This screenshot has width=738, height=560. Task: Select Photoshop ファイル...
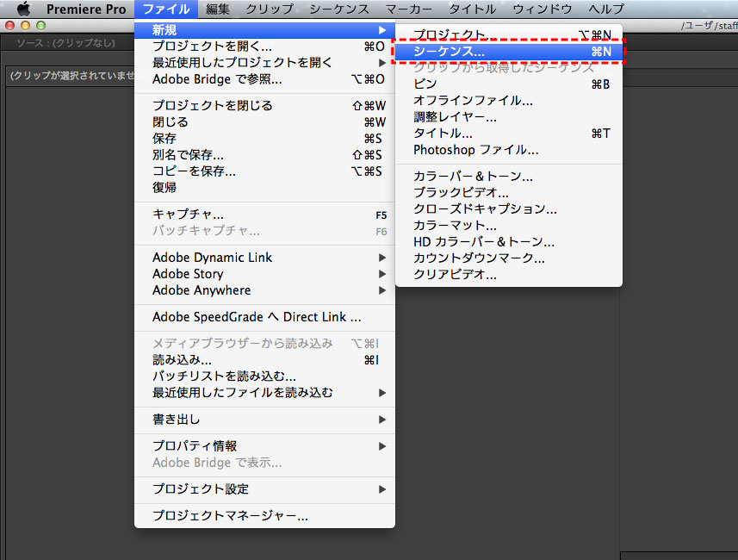click(x=509, y=150)
